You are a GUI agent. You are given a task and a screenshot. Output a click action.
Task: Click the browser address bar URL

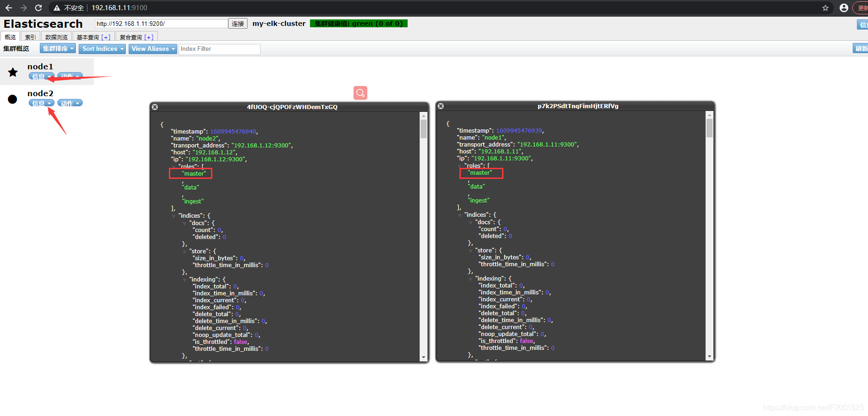(x=119, y=8)
